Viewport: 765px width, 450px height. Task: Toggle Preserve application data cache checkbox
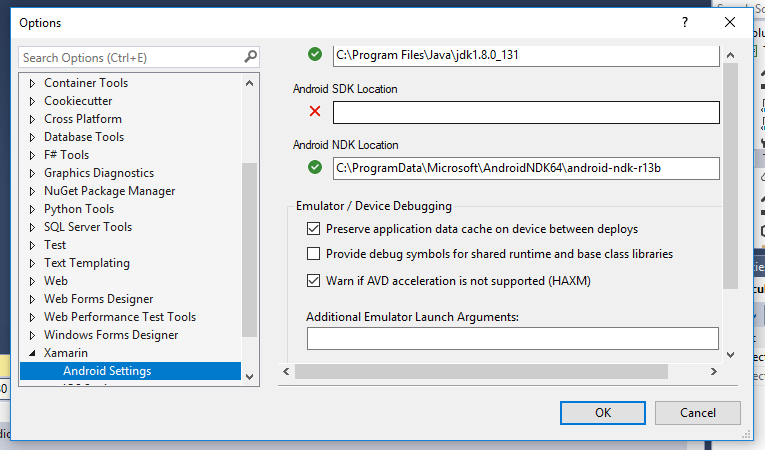pos(313,228)
